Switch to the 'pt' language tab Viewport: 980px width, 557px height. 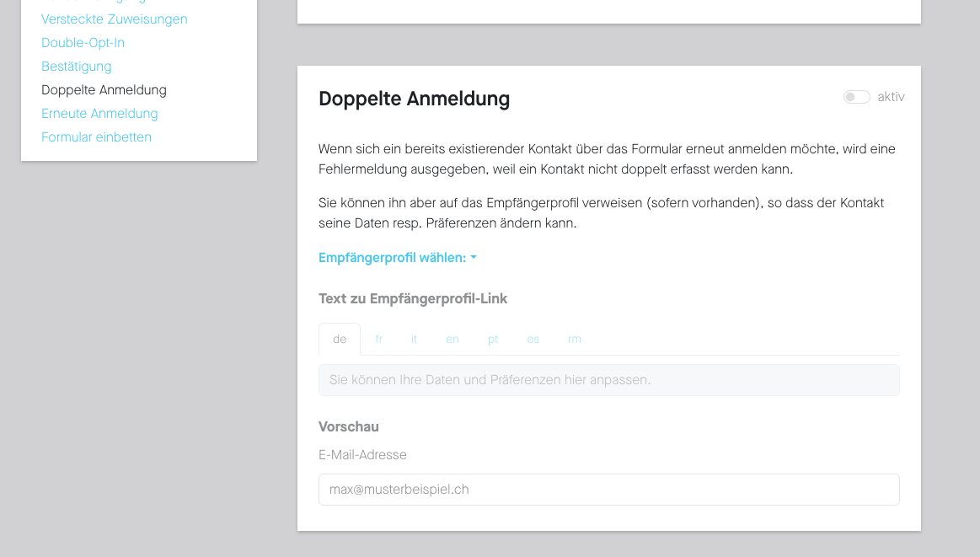[x=493, y=339]
